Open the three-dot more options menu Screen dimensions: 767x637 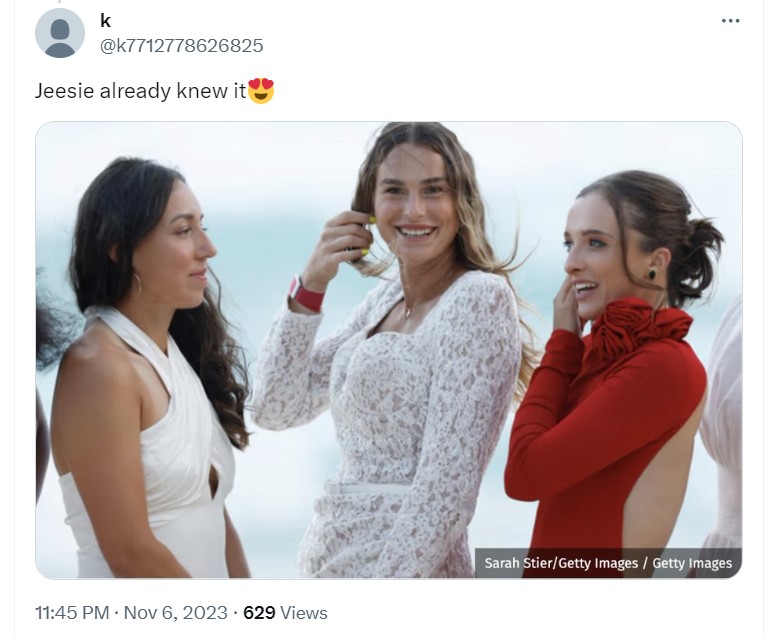[731, 21]
